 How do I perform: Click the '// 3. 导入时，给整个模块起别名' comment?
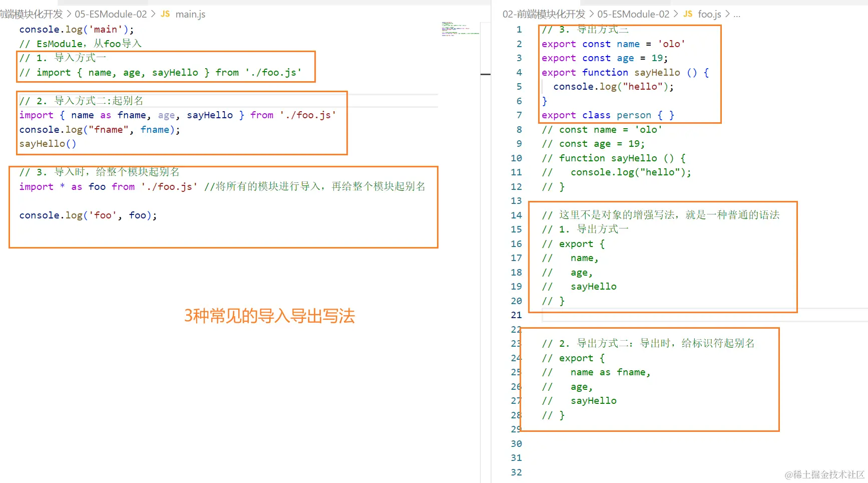coord(99,172)
